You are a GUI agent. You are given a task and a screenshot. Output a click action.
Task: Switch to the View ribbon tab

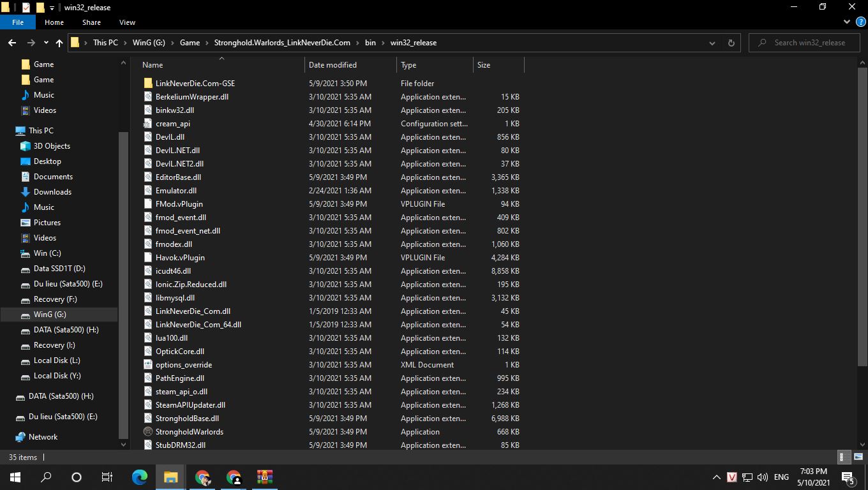[x=127, y=22]
